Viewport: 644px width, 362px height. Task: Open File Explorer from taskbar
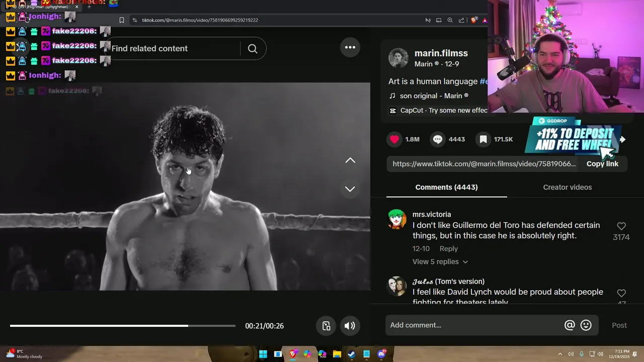[337, 354]
